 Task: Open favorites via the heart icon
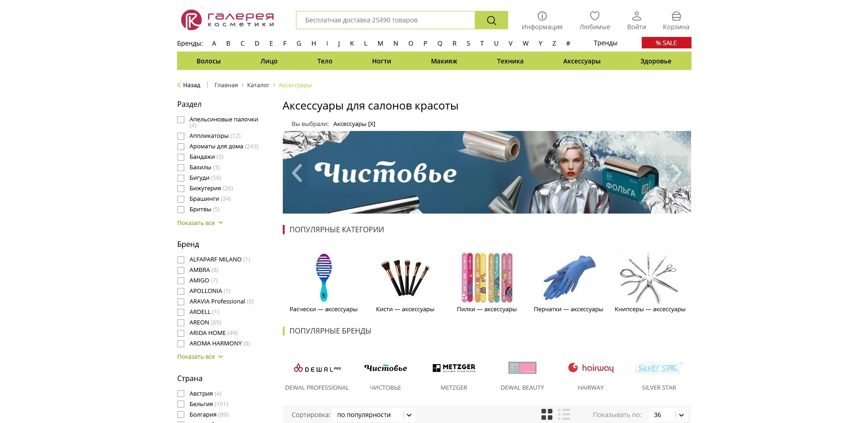point(594,15)
